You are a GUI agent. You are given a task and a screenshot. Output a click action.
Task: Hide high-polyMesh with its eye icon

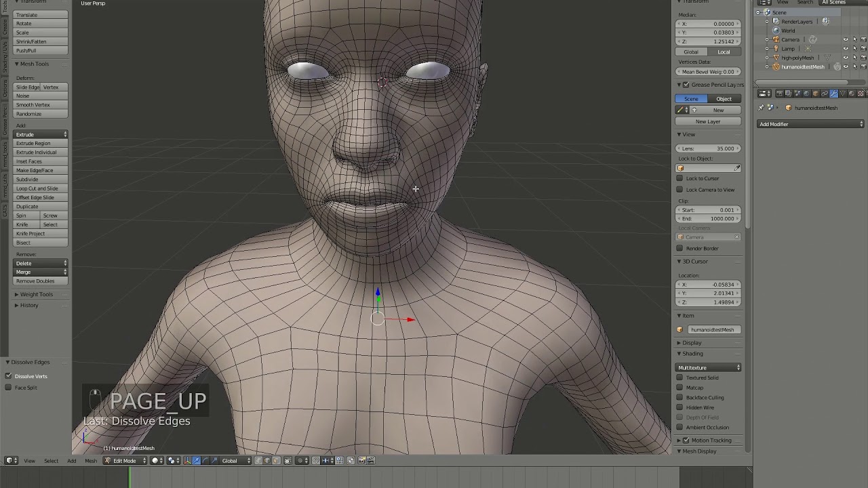click(x=846, y=58)
